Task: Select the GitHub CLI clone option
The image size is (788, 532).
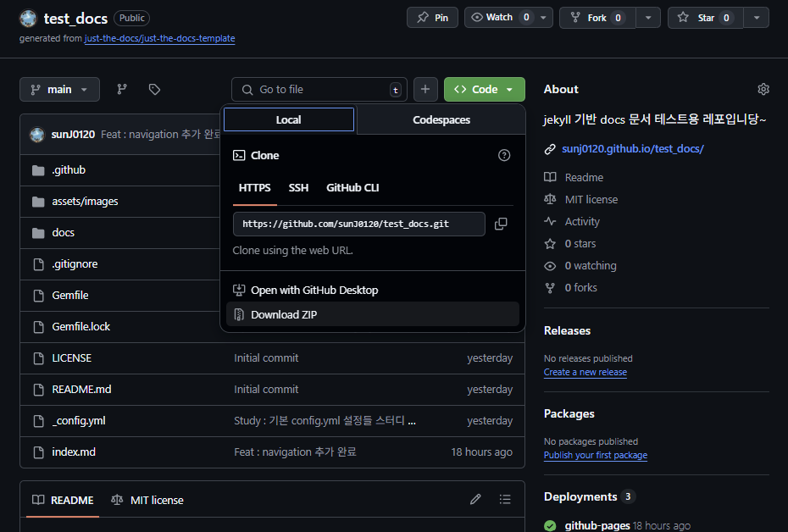Action: pyautogui.click(x=352, y=188)
